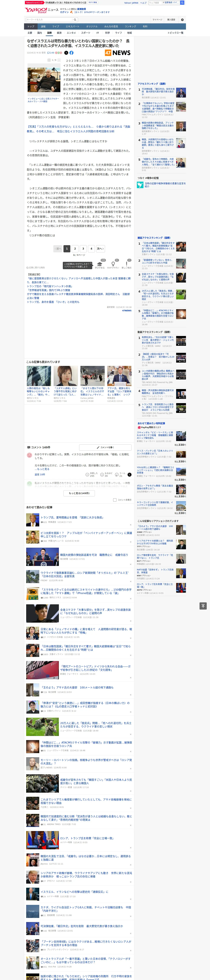This screenshot has width=210, height=980.
Task: Play video ranking item 1 thumbnail
Action: (x=181, y=341)
